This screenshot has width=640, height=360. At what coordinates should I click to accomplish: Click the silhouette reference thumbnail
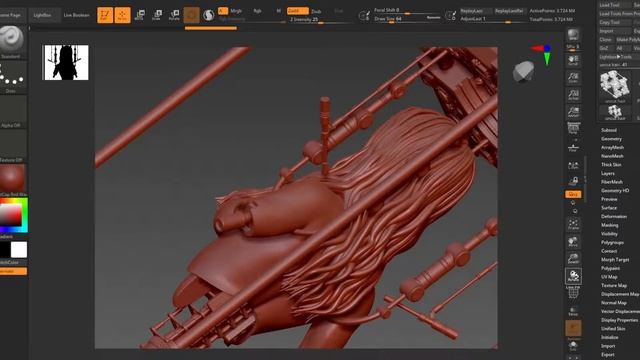[x=66, y=62]
